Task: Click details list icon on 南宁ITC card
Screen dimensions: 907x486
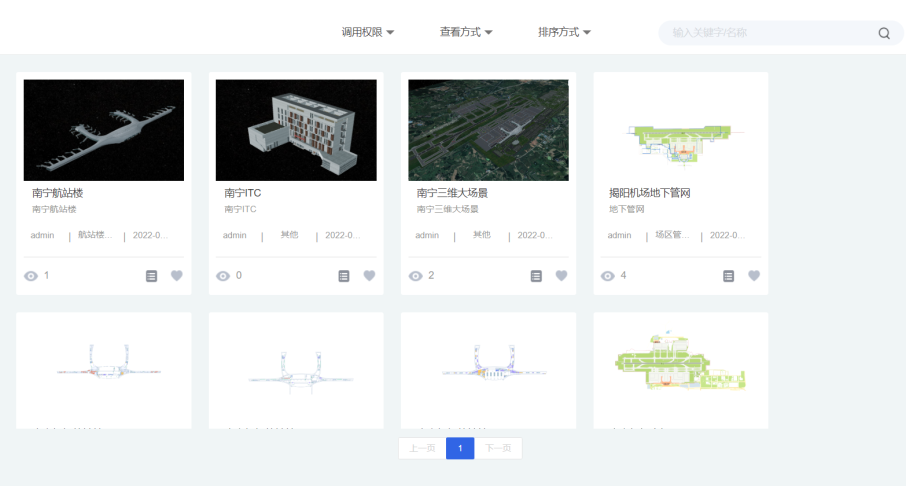Action: tap(344, 276)
